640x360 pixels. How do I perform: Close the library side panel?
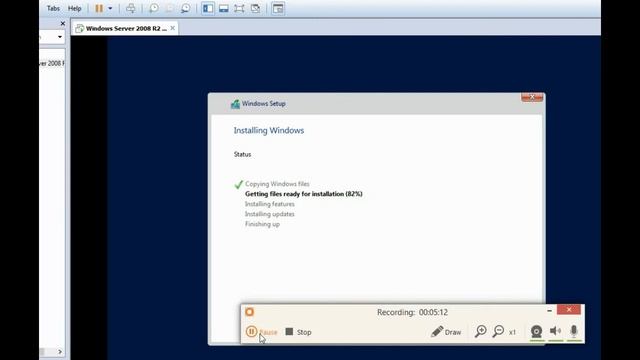(x=62, y=24)
